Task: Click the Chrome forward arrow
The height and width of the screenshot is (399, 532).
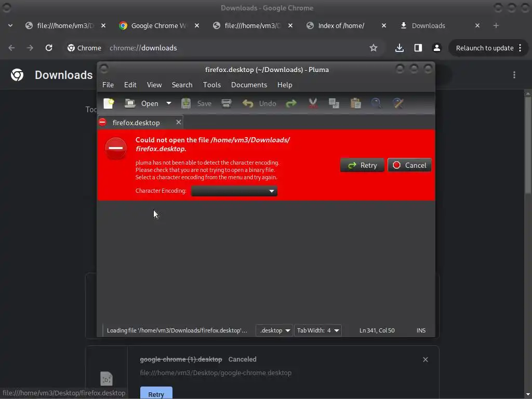Action: pyautogui.click(x=30, y=48)
